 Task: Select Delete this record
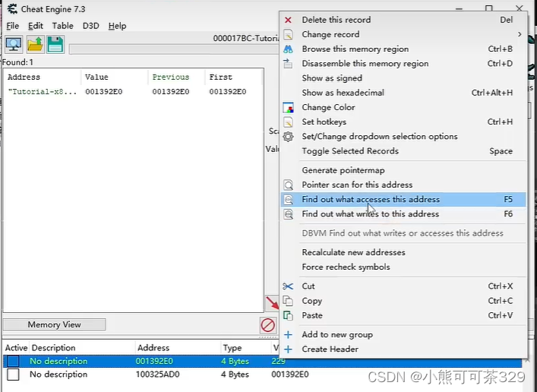tap(403, 20)
